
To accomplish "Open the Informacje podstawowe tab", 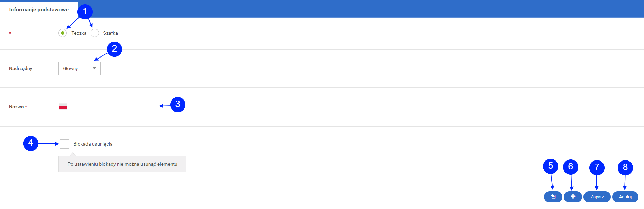I will [x=39, y=10].
